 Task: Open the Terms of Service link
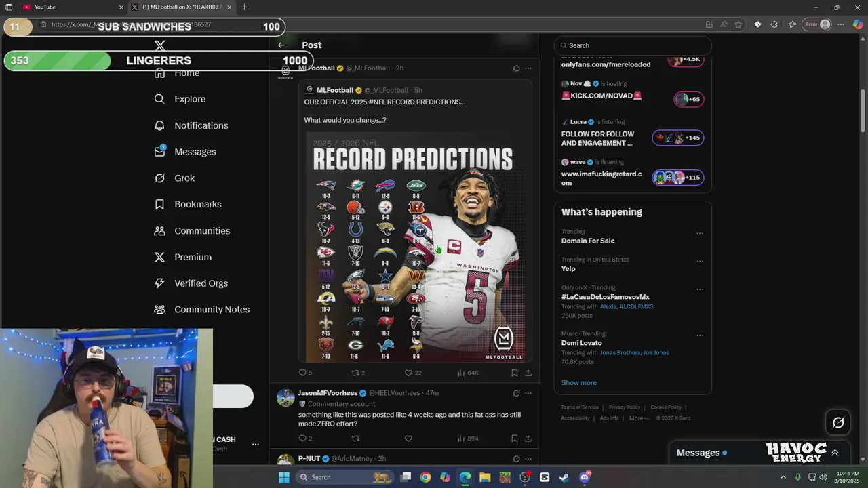tap(580, 407)
